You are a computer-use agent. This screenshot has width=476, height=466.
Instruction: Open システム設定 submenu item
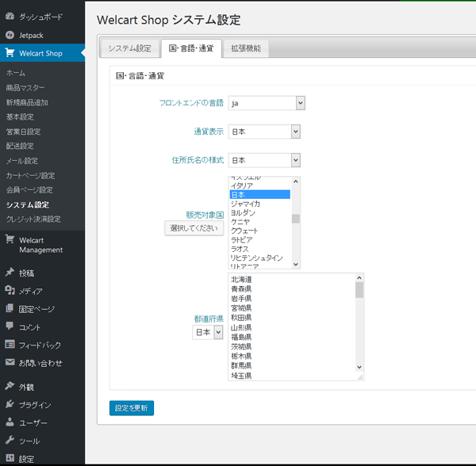point(28,205)
